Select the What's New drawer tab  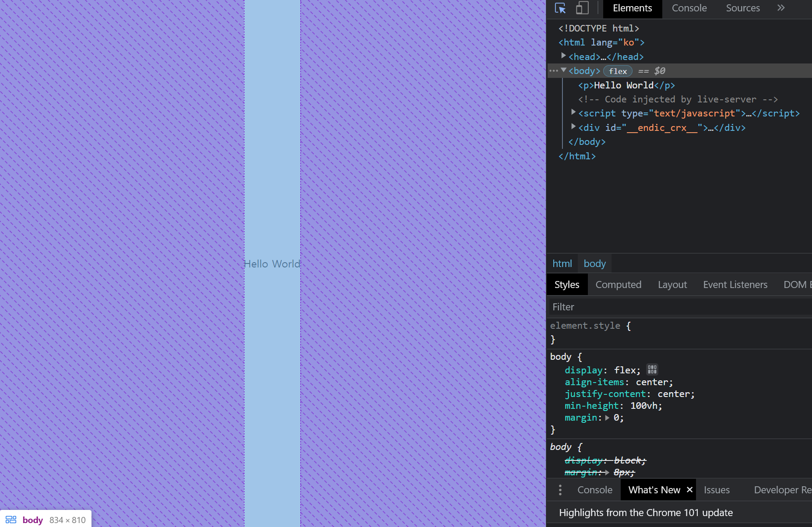pyautogui.click(x=654, y=490)
